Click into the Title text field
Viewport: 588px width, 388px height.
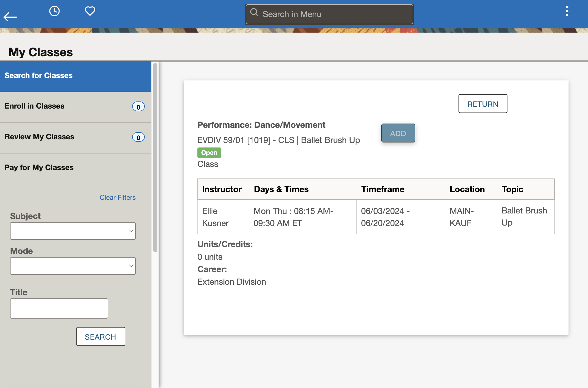(x=59, y=308)
